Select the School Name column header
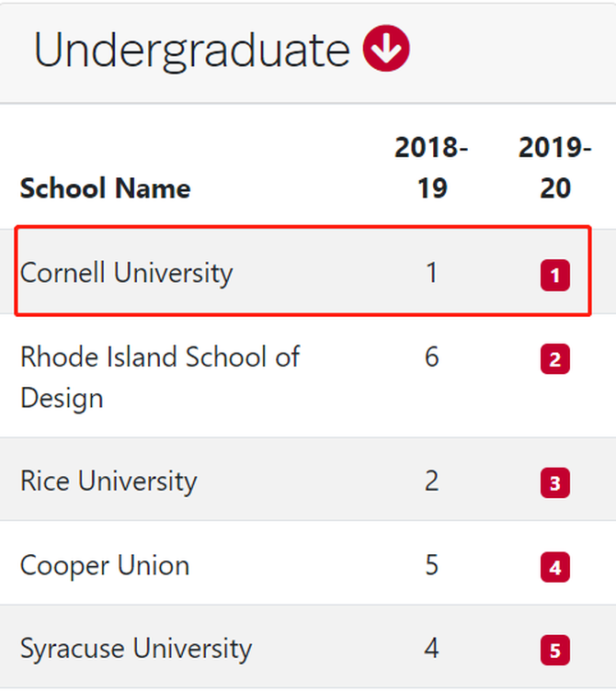Viewport: 616px width, 691px height. coord(106,188)
